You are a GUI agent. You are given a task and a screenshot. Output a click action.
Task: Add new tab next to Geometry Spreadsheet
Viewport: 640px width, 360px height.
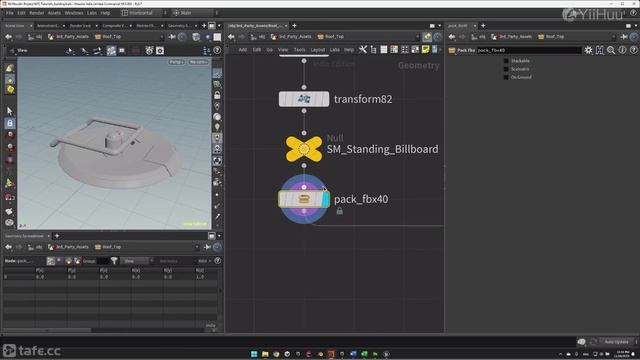(57, 236)
